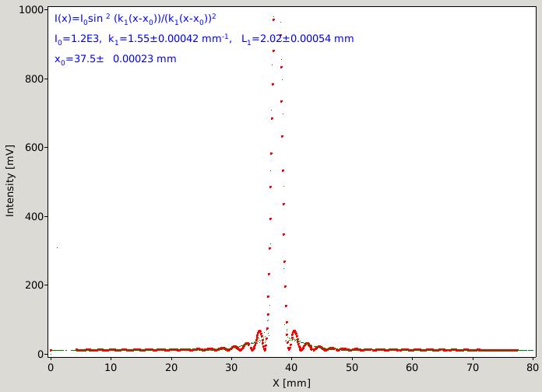Click the right side-lobe peak near 40 mm
542x392 pixels.
(x=294, y=332)
